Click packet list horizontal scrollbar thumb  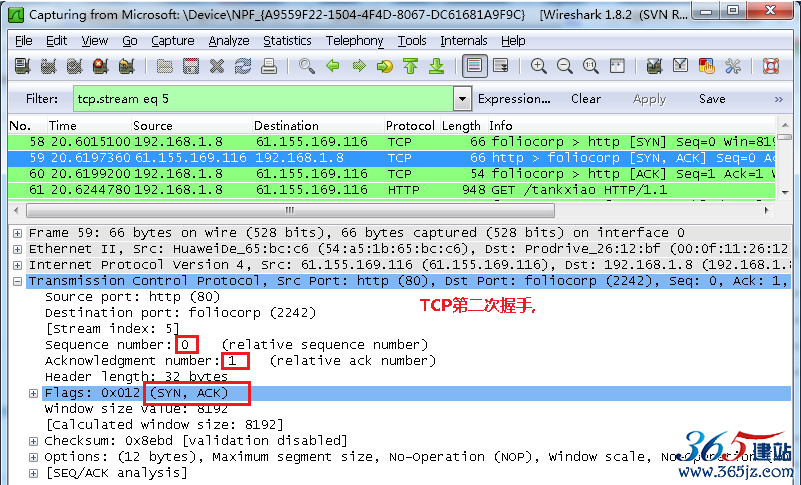[290, 210]
